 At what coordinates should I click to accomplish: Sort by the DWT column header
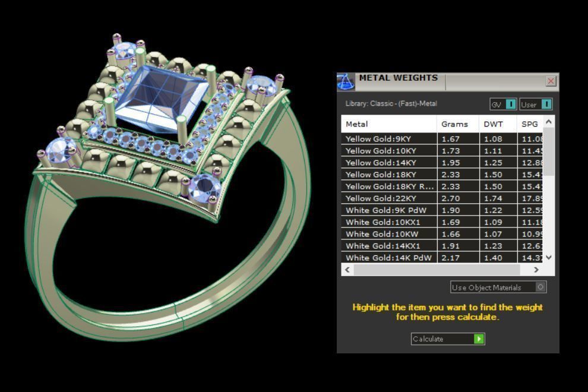point(498,124)
